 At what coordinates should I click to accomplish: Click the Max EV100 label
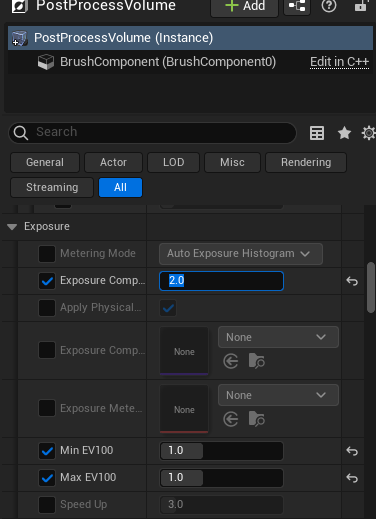[x=88, y=477]
